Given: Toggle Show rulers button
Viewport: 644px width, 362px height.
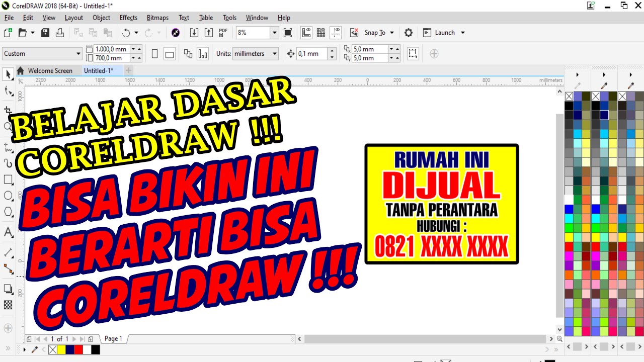Looking at the screenshot, I should click(x=306, y=33).
